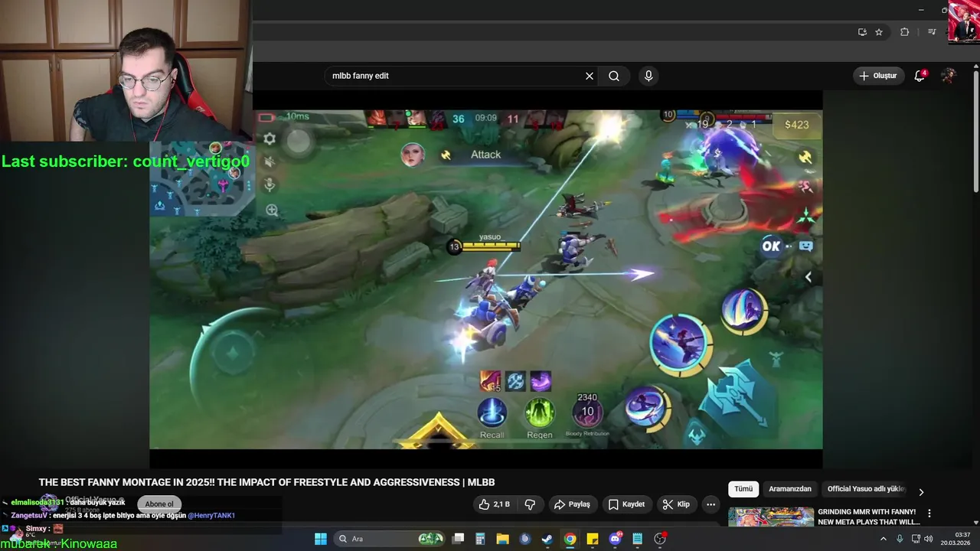
Task: Bookmark this page with the star icon
Action: click(x=879, y=32)
